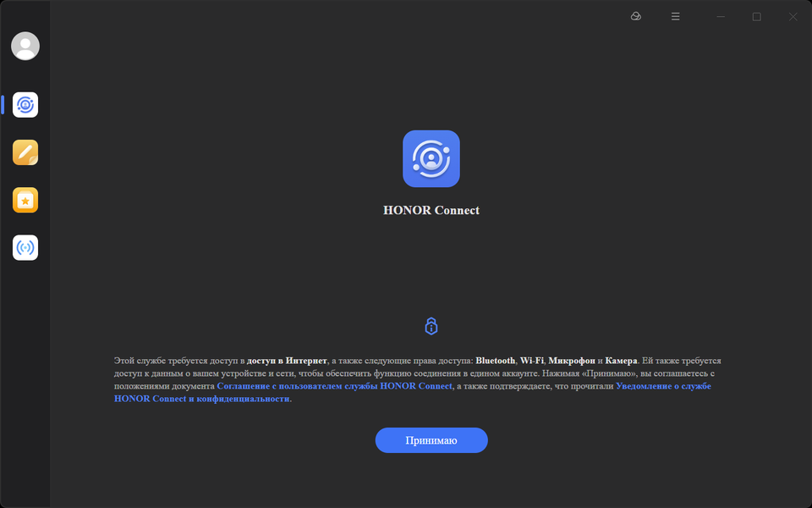Click the blue privacy lock icon

431,326
